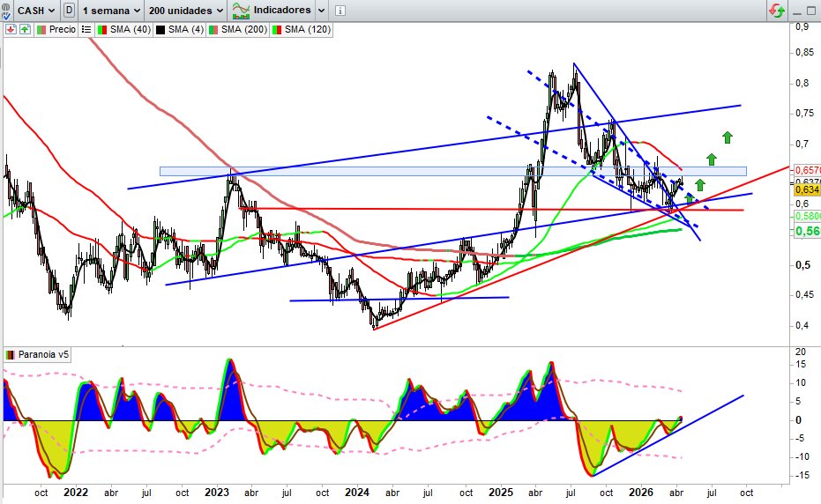The height and width of the screenshot is (504, 821).
Task: Select the light-blue horizontal resistance rectangle
Action: click(x=453, y=171)
